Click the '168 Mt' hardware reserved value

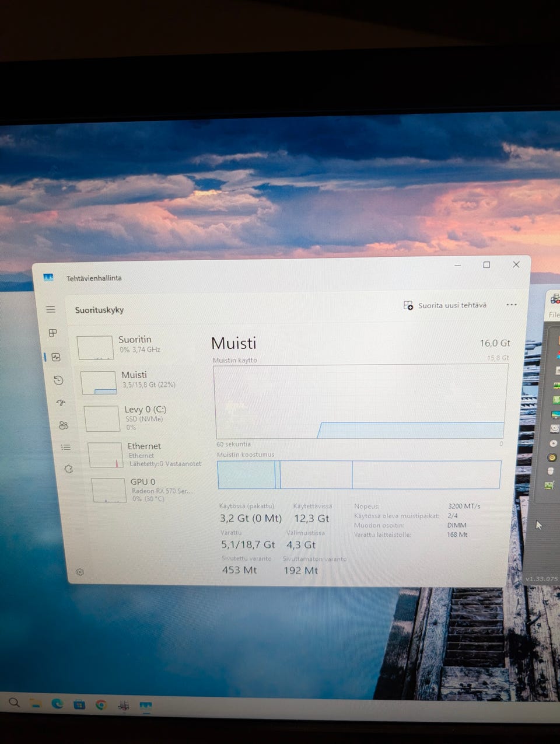pos(457,535)
